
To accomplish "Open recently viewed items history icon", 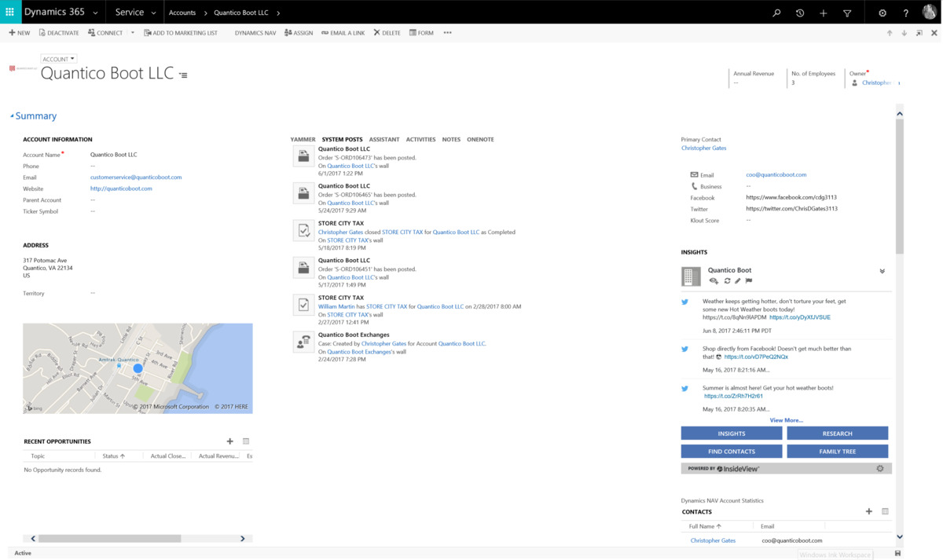I will point(800,13).
